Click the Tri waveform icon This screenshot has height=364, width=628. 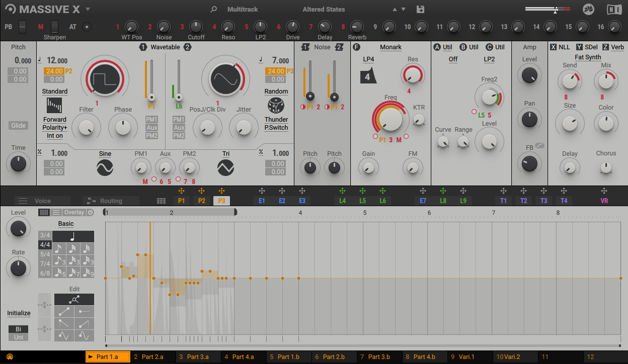tap(226, 167)
